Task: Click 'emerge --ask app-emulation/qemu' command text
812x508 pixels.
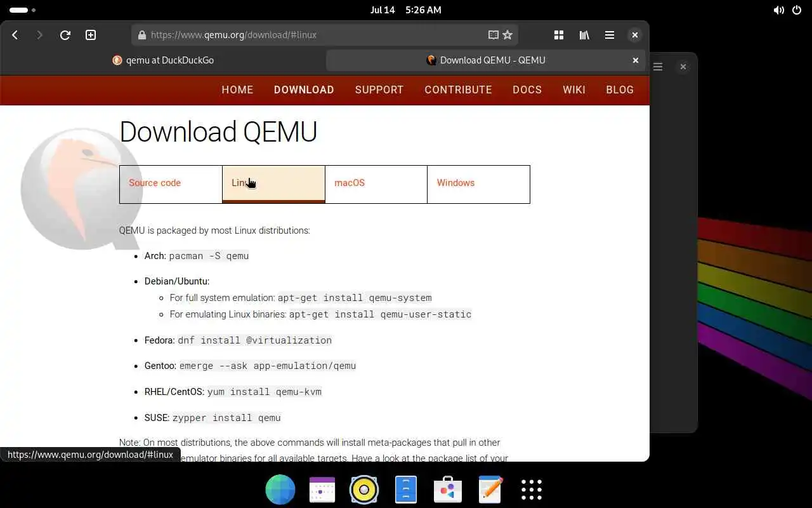Action: pyautogui.click(x=268, y=366)
